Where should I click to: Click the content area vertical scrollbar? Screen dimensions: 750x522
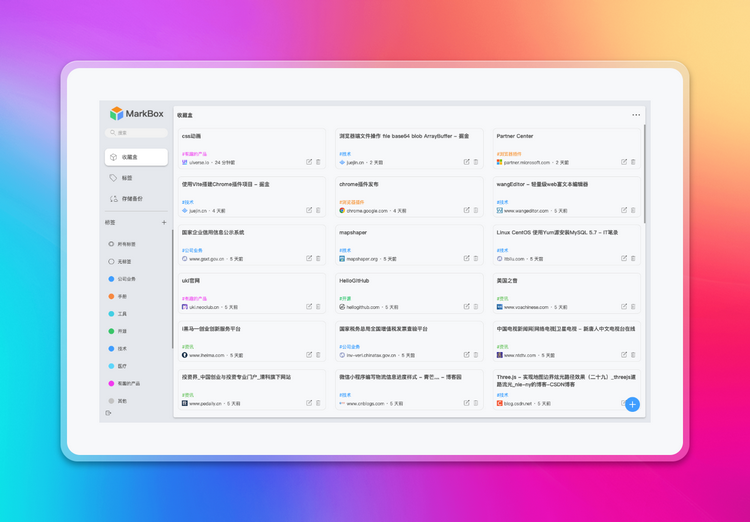644,174
